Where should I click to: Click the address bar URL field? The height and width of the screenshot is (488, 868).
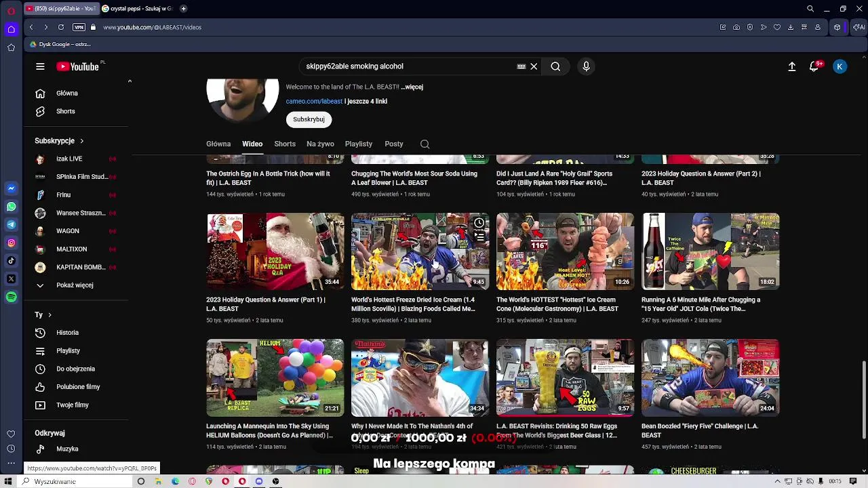(152, 27)
